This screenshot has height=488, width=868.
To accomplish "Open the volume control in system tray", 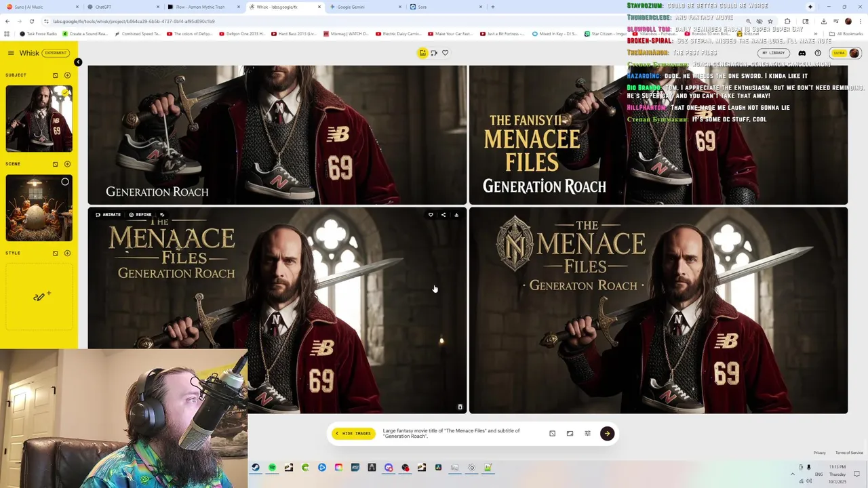I will click(809, 481).
